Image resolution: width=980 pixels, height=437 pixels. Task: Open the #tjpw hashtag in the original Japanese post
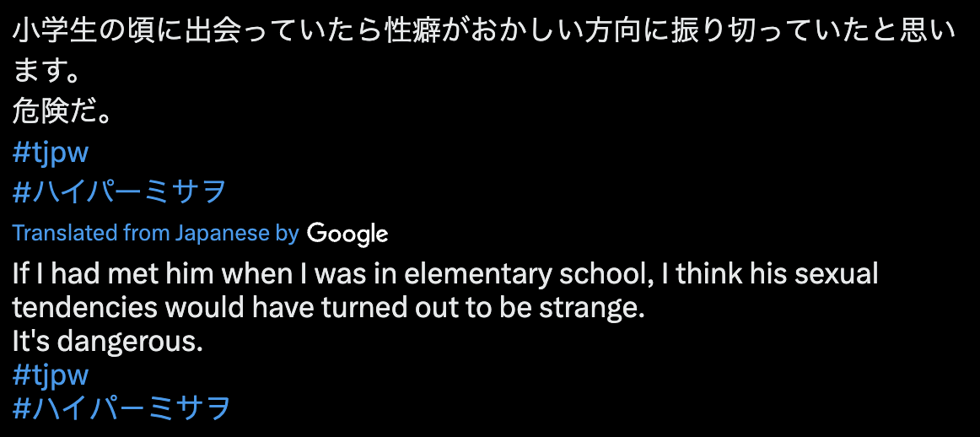point(51,154)
